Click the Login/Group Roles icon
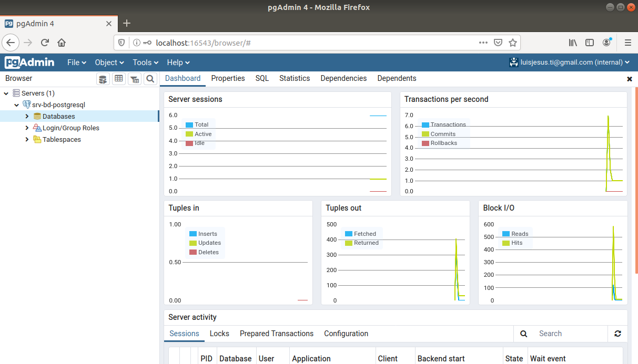Viewport: 638px width, 364px height. point(37,128)
